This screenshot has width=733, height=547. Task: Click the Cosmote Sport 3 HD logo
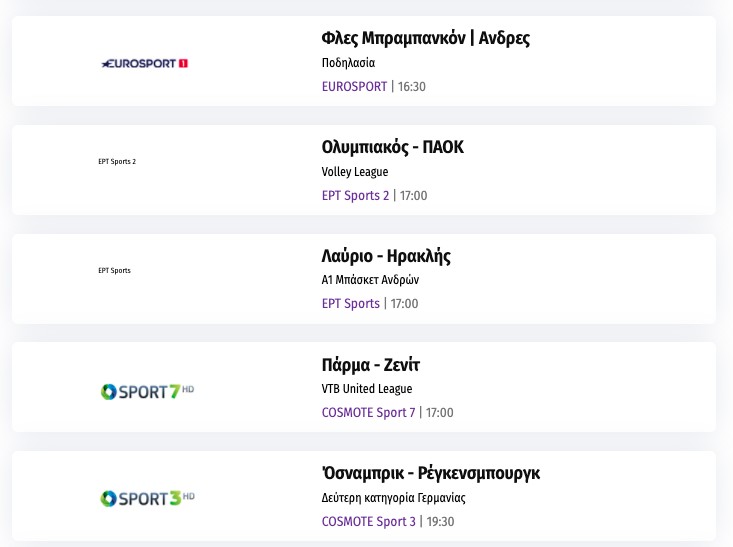tap(147, 498)
